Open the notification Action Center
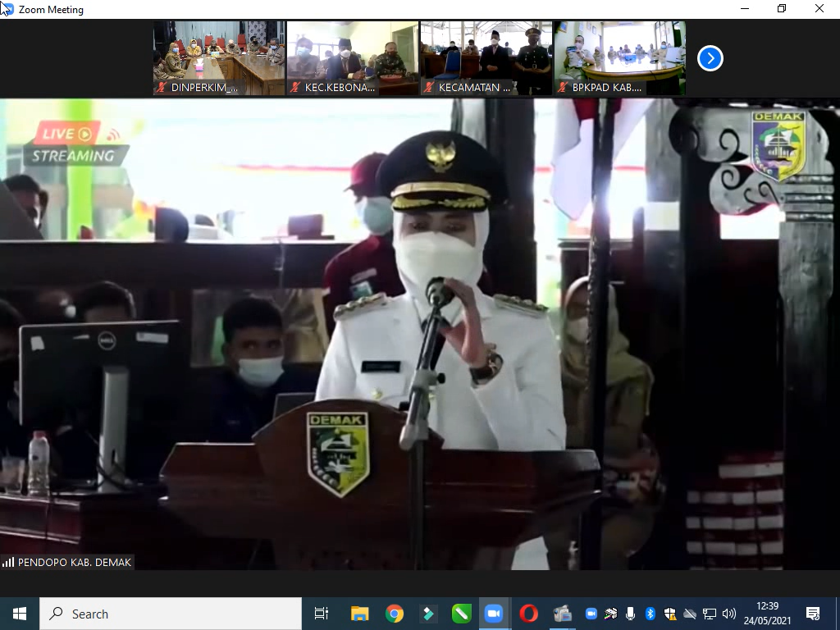 pos(813,614)
